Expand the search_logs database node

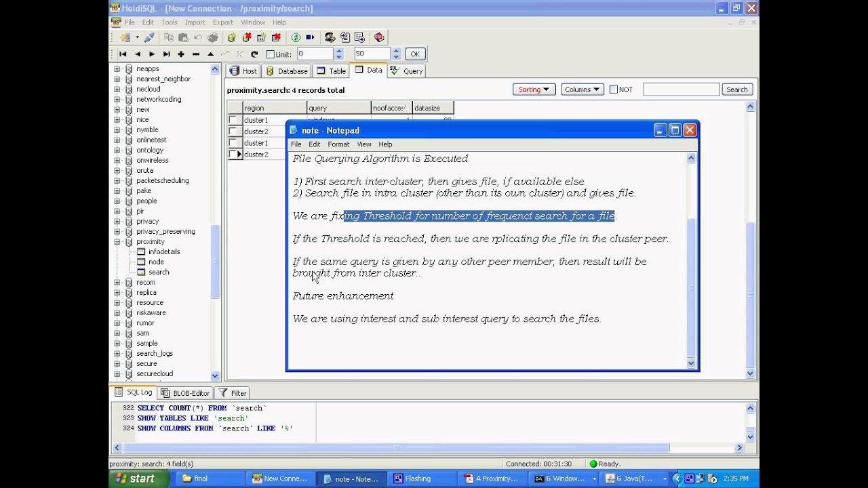(x=117, y=353)
